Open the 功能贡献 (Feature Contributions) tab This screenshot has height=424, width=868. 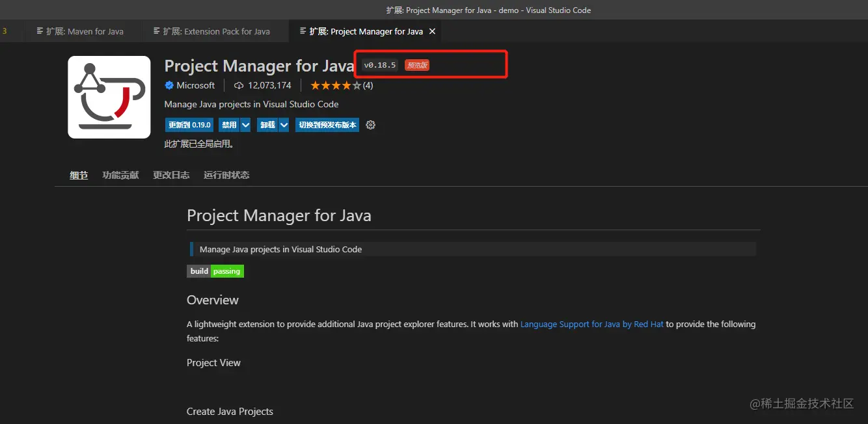[120, 175]
